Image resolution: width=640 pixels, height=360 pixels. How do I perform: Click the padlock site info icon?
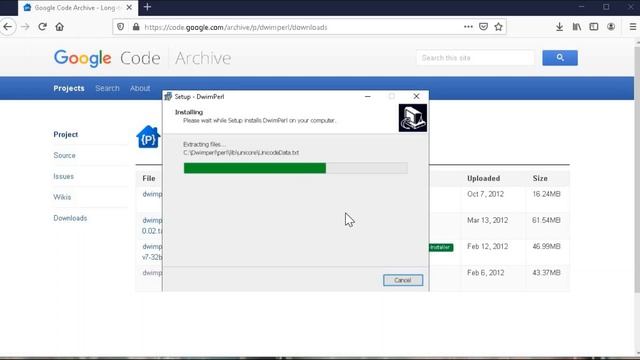coord(136,27)
